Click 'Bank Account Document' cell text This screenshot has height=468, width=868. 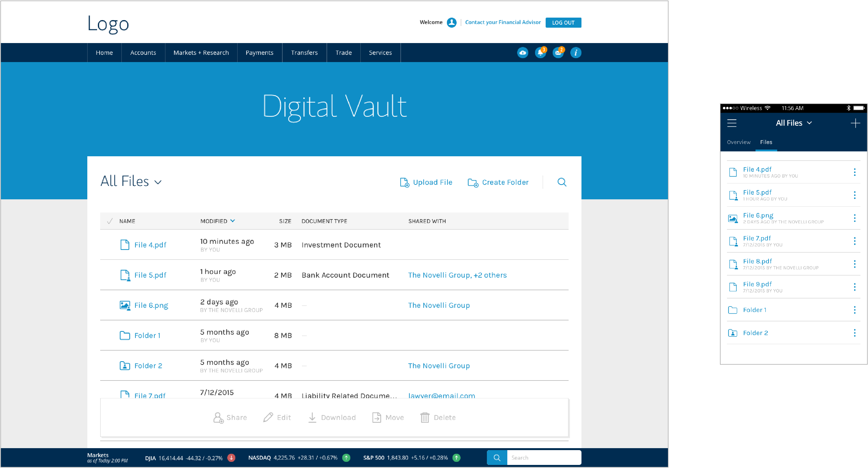(345, 275)
